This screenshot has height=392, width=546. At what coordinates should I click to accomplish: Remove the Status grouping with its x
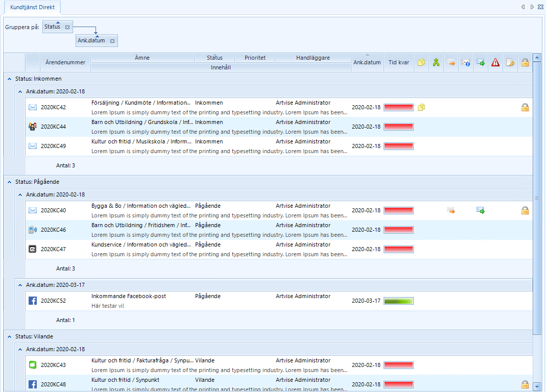(x=67, y=27)
